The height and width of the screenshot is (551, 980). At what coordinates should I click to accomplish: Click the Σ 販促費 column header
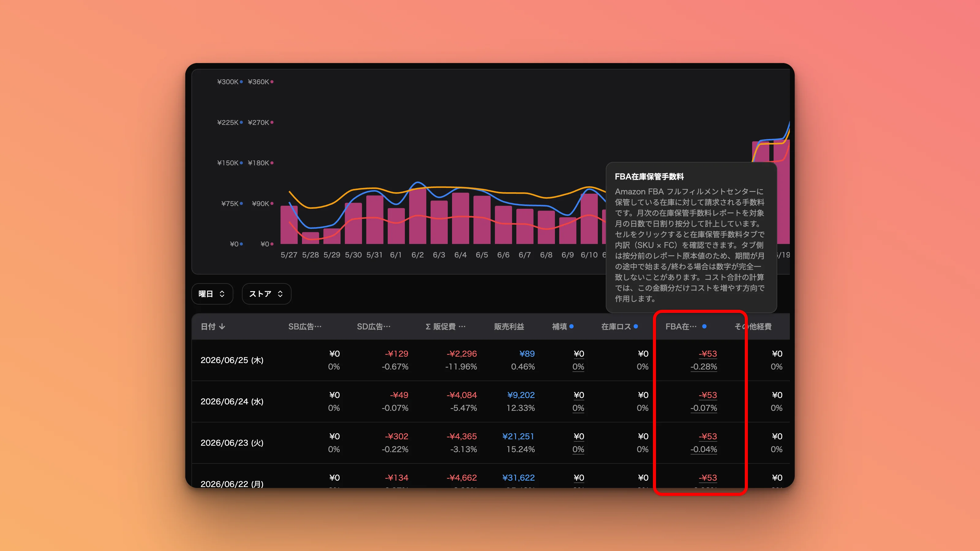click(x=445, y=327)
